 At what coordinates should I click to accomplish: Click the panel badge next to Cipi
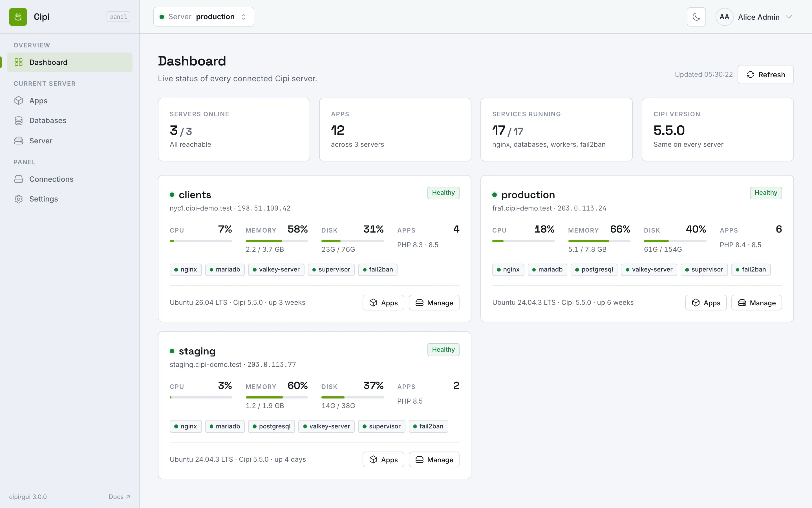point(118,17)
